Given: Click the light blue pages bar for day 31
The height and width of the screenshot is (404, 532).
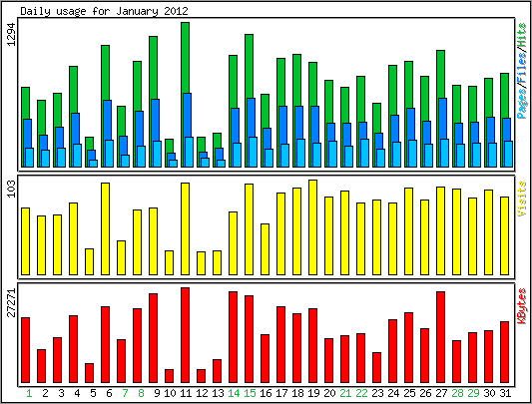Looking at the screenshot, I should [x=508, y=154].
